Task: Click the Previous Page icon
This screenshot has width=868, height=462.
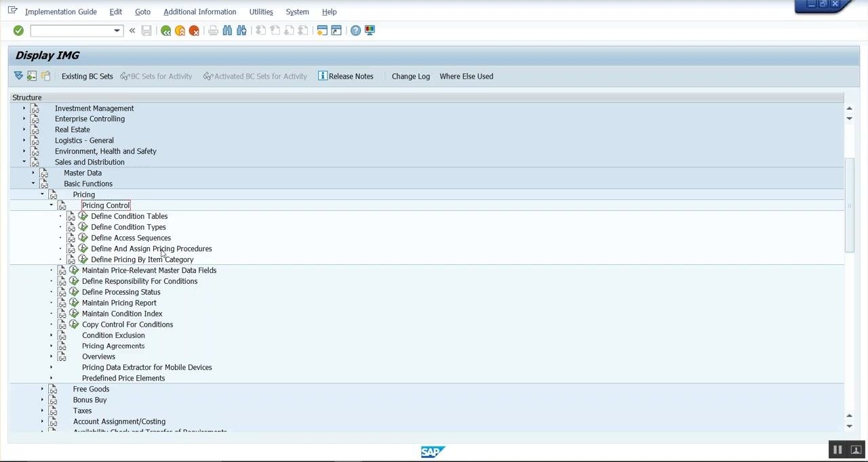Action: [275, 30]
